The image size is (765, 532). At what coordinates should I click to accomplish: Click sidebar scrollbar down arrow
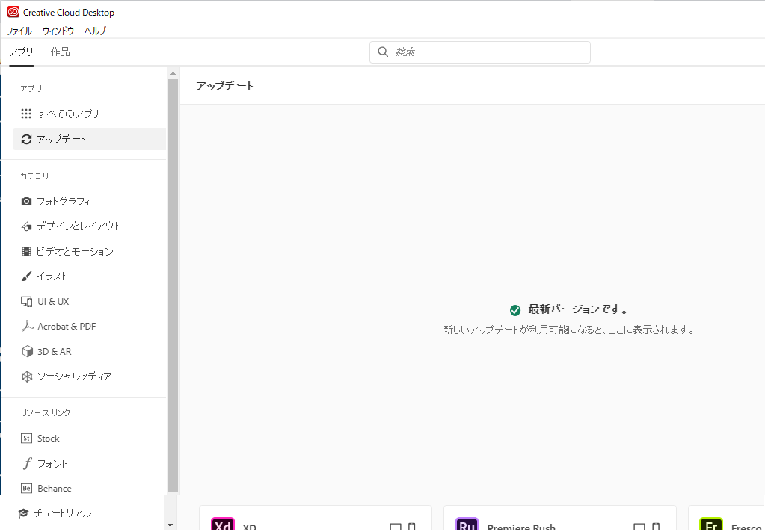click(x=170, y=525)
